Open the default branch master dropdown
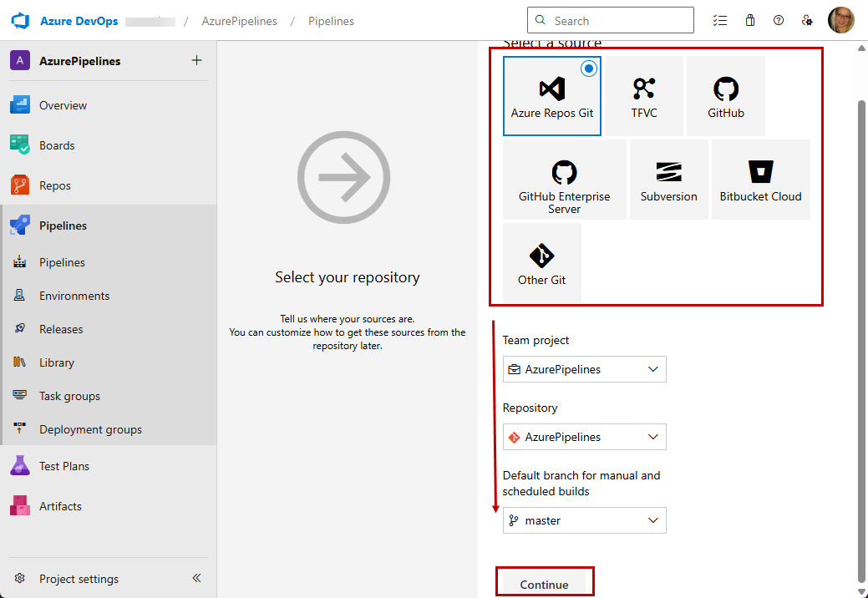 click(585, 520)
